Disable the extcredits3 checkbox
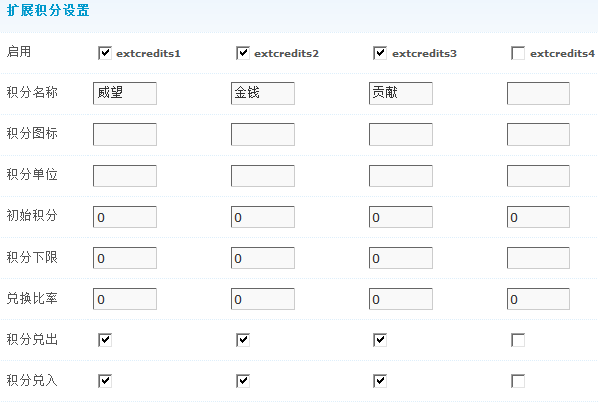The image size is (598, 405). point(380,53)
